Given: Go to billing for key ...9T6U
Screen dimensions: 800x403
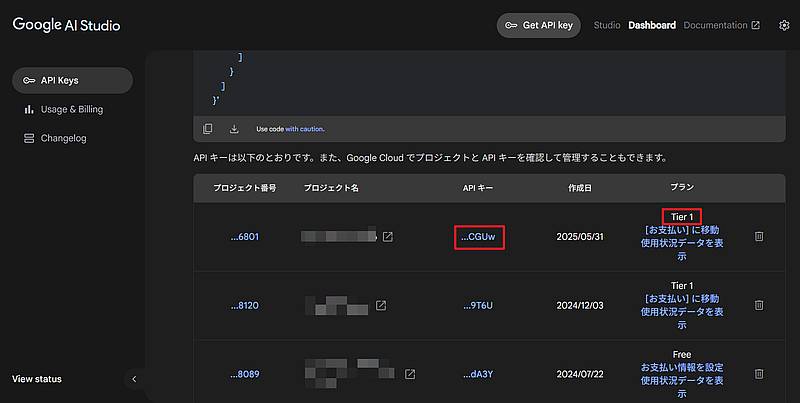Looking at the screenshot, I should (x=682, y=298).
